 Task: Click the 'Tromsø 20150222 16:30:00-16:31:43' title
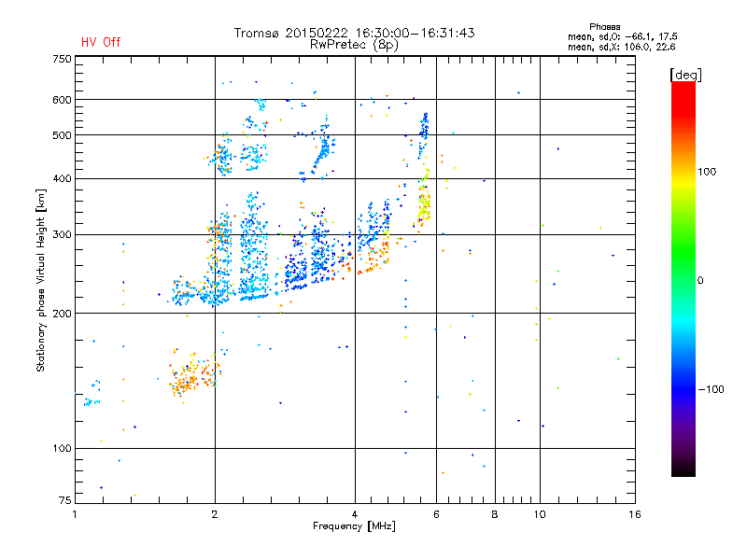pyautogui.click(x=355, y=33)
